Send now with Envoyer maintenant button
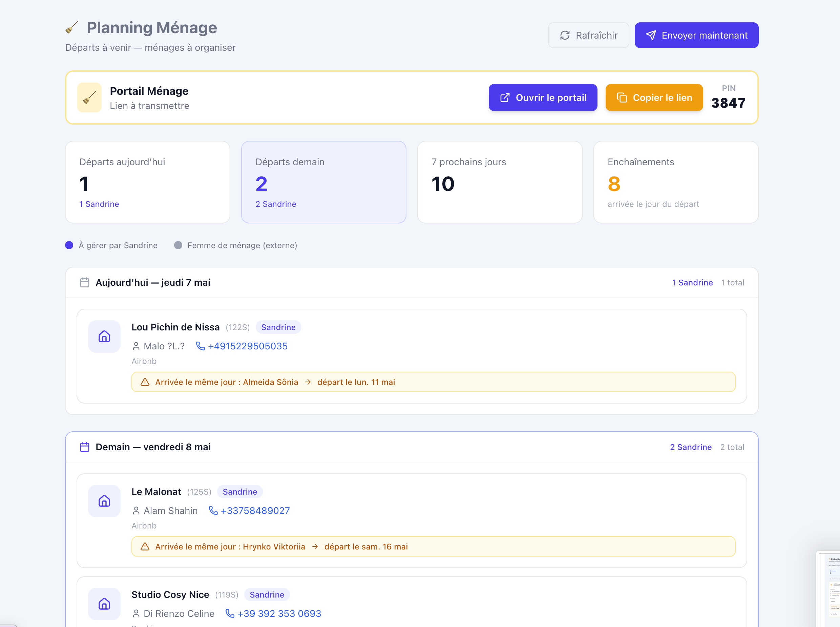 pyautogui.click(x=696, y=35)
